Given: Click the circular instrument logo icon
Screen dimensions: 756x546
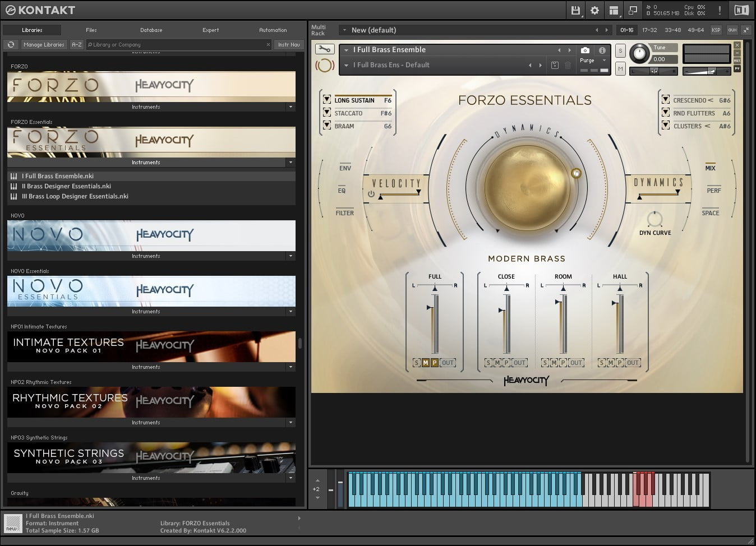Looking at the screenshot, I should 324,66.
